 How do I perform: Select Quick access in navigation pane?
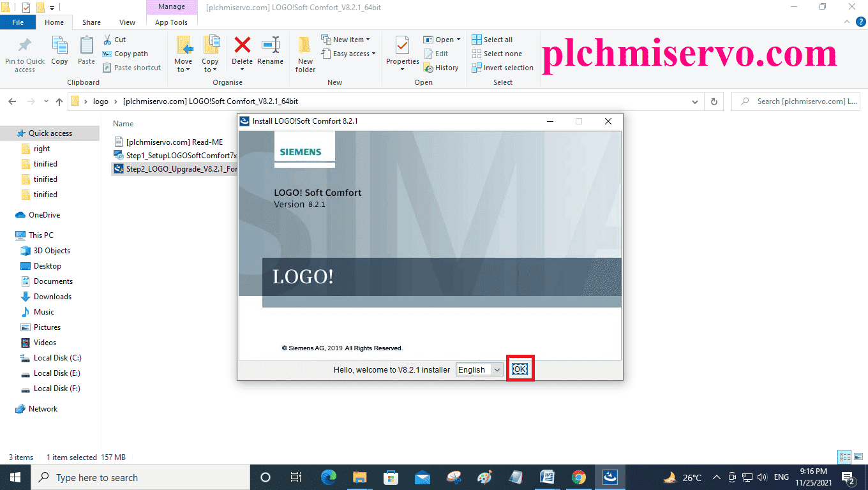(x=50, y=133)
